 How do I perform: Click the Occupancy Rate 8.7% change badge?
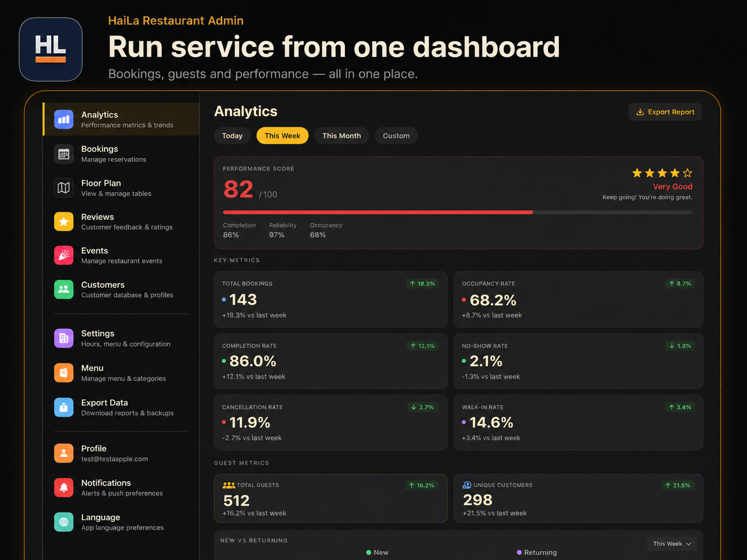tap(680, 284)
